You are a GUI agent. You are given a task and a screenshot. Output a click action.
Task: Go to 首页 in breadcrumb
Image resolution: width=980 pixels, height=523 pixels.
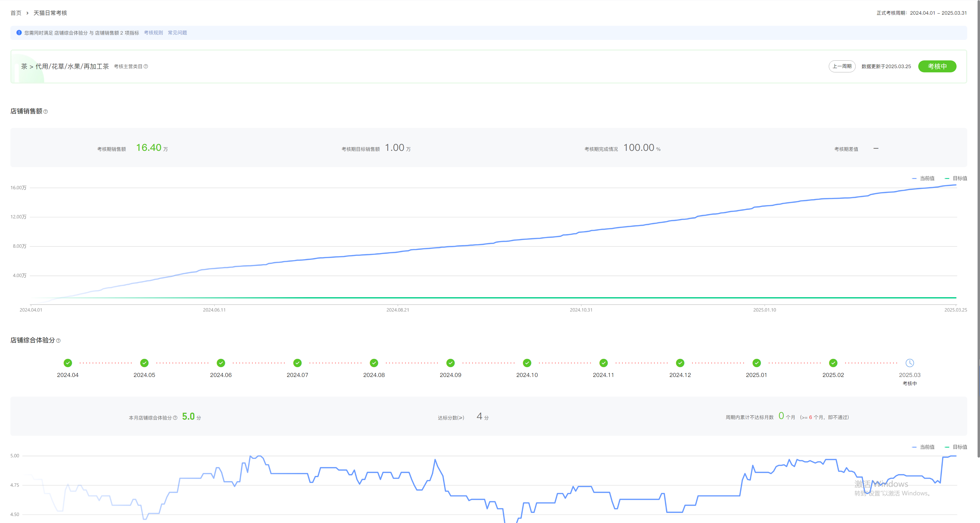16,13
